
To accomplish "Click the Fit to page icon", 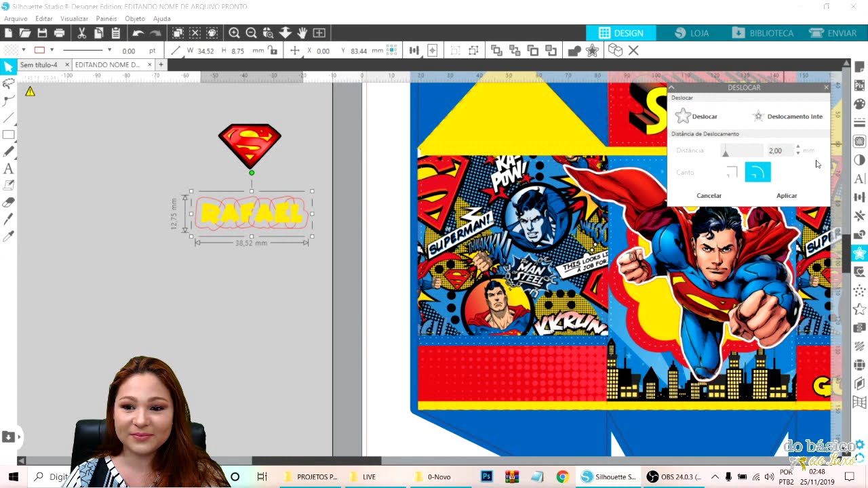I will coord(319,33).
